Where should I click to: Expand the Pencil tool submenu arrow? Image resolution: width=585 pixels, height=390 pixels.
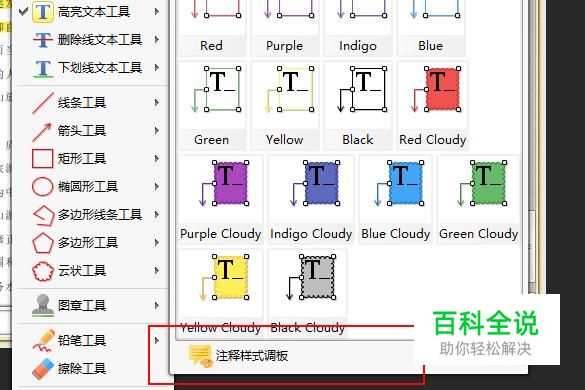click(x=157, y=340)
